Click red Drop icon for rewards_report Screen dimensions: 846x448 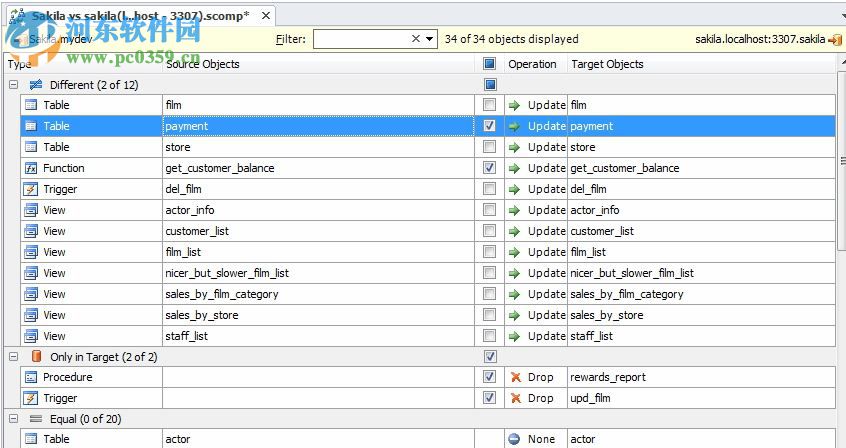[516, 377]
